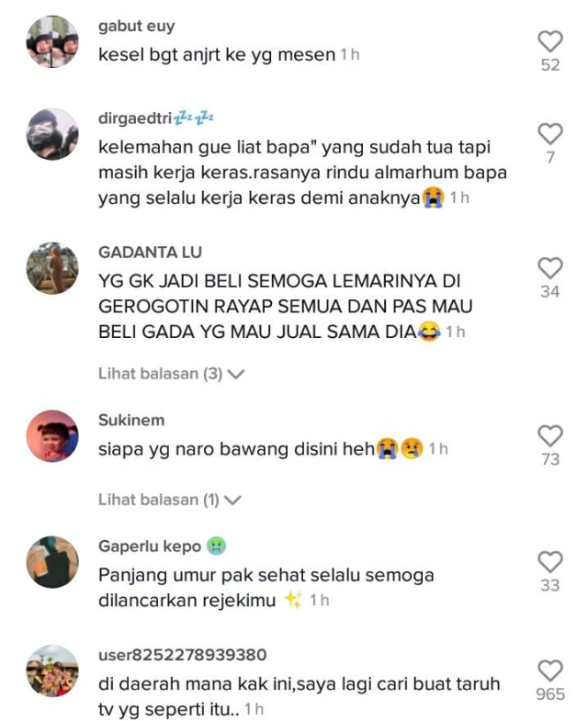
Task: Open user8252278939380's avatar
Action: 52,670
